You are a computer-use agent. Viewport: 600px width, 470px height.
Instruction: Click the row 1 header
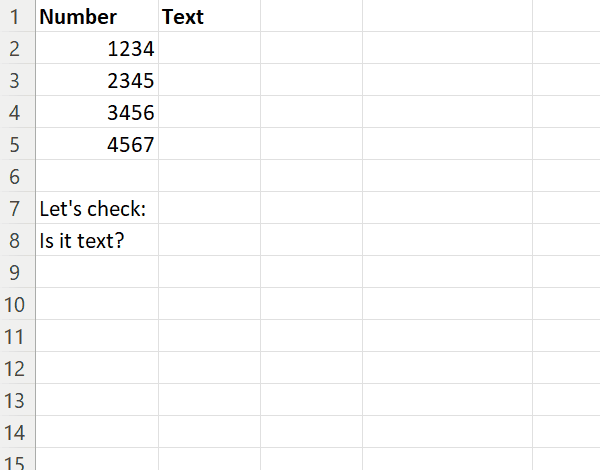[16, 17]
